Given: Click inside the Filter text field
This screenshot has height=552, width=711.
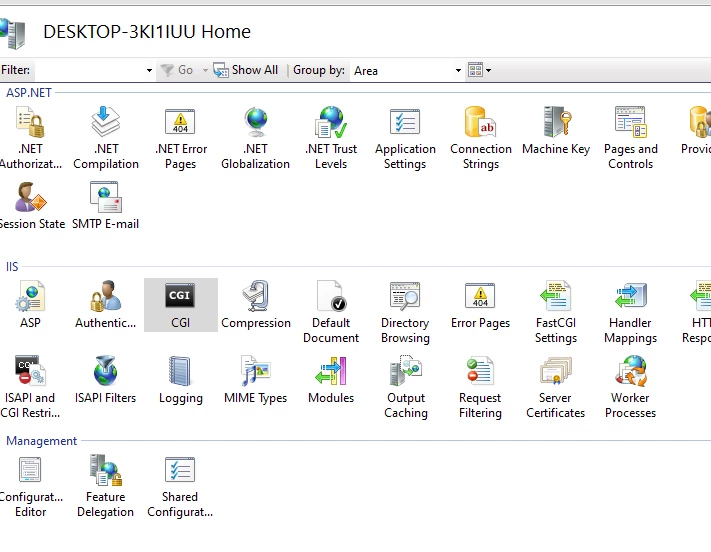Looking at the screenshot, I should coord(89,70).
